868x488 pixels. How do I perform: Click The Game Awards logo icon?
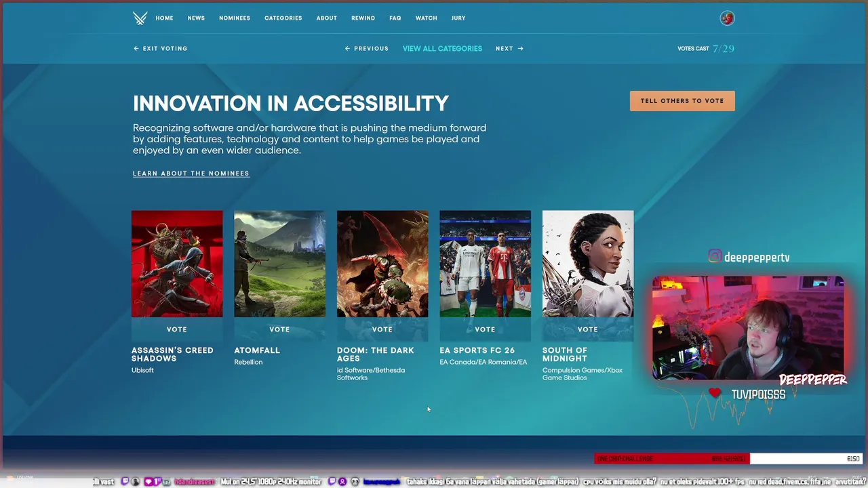(x=140, y=18)
